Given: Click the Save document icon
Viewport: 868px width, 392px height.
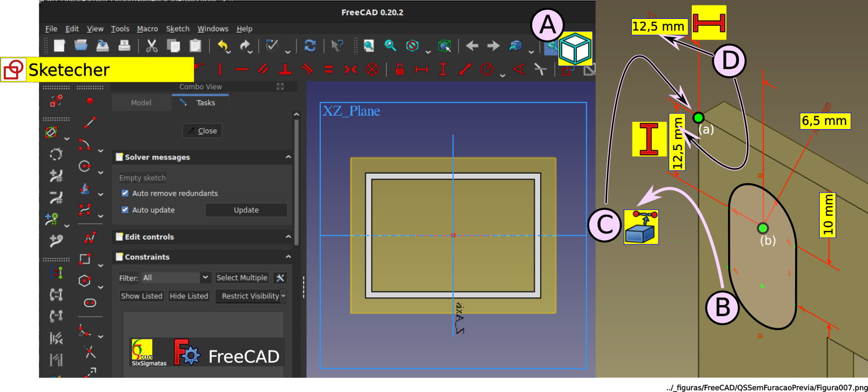Looking at the screenshot, I should tap(103, 46).
